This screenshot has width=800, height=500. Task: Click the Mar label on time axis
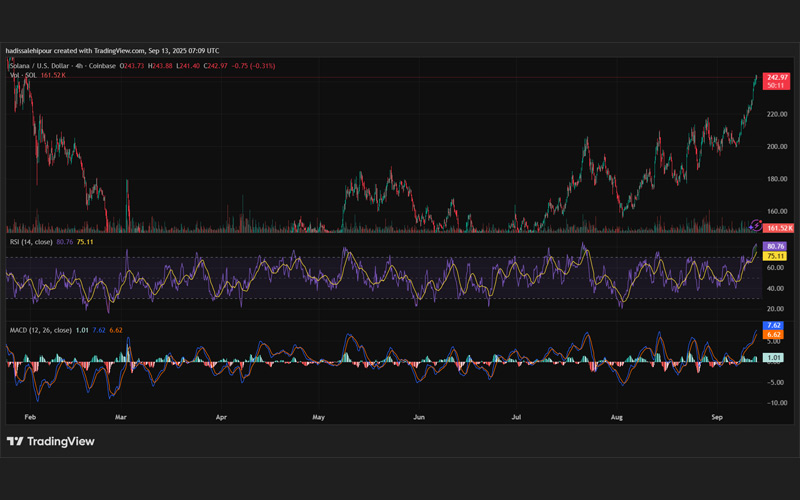point(120,417)
